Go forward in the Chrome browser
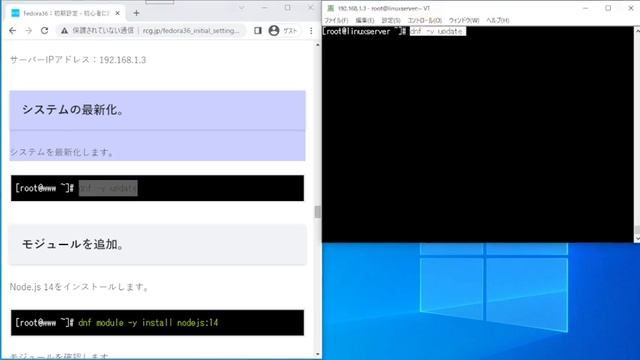 (28, 31)
